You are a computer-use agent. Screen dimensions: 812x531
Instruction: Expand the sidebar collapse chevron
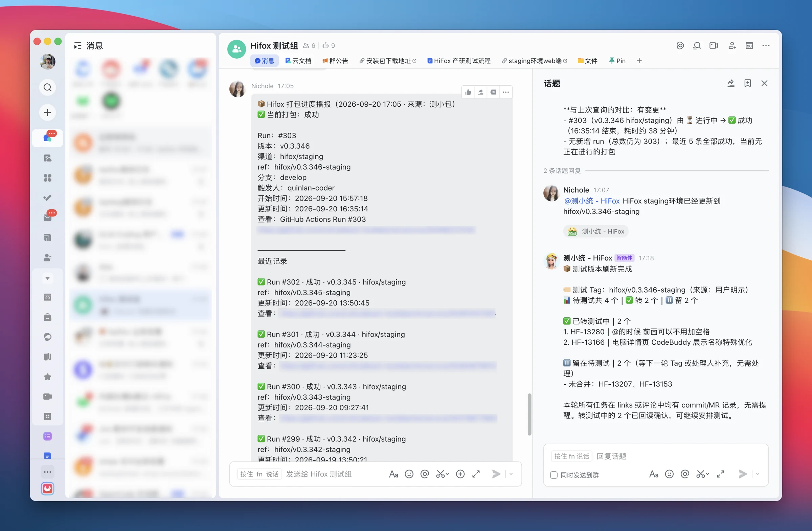coord(47,278)
